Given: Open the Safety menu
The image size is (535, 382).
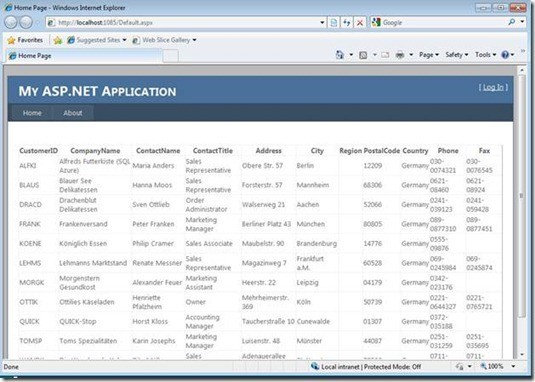Looking at the screenshot, I should coord(457,55).
